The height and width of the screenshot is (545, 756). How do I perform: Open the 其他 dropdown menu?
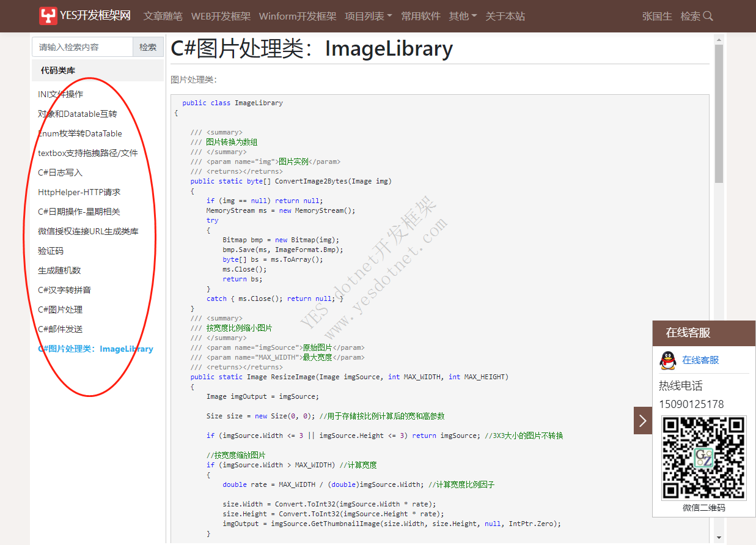[x=463, y=16]
